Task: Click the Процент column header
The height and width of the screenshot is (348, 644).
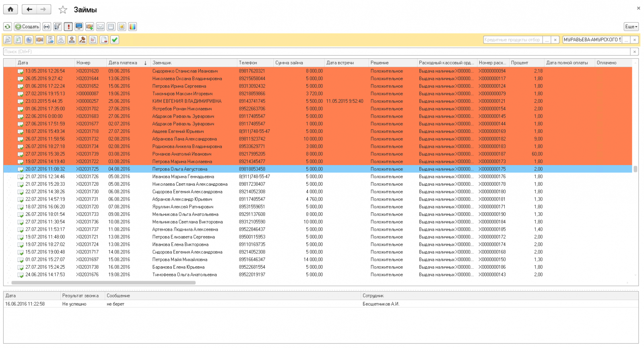Action: click(x=527, y=63)
